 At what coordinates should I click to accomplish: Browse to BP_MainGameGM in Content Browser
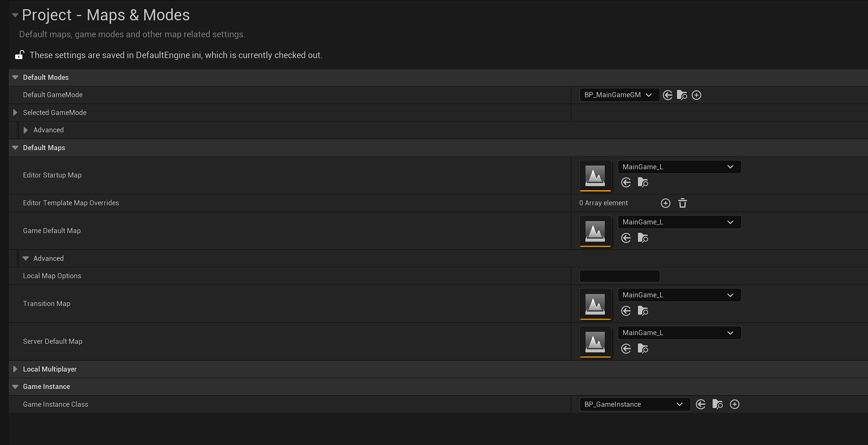pos(682,95)
